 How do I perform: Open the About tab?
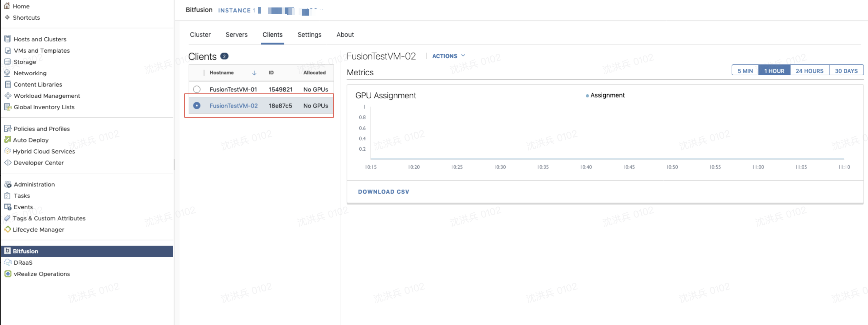tap(345, 34)
